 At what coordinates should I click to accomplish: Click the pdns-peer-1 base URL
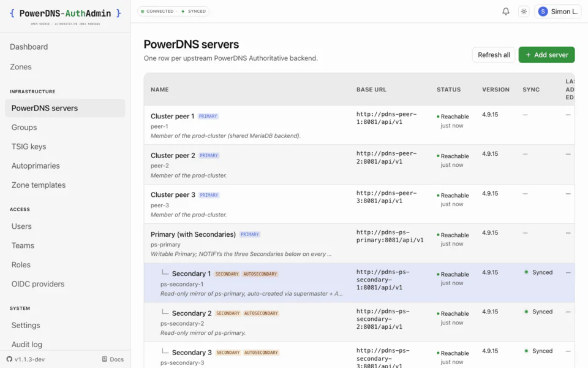[386, 118]
